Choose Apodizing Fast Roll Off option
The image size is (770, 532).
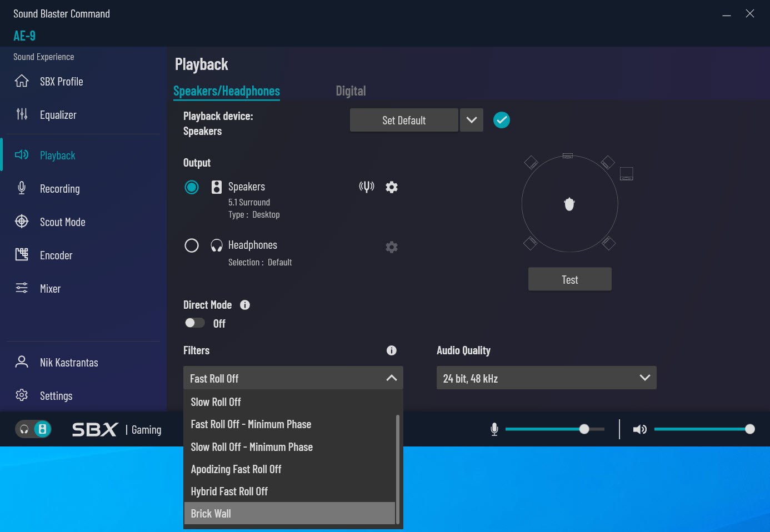[x=289, y=469]
